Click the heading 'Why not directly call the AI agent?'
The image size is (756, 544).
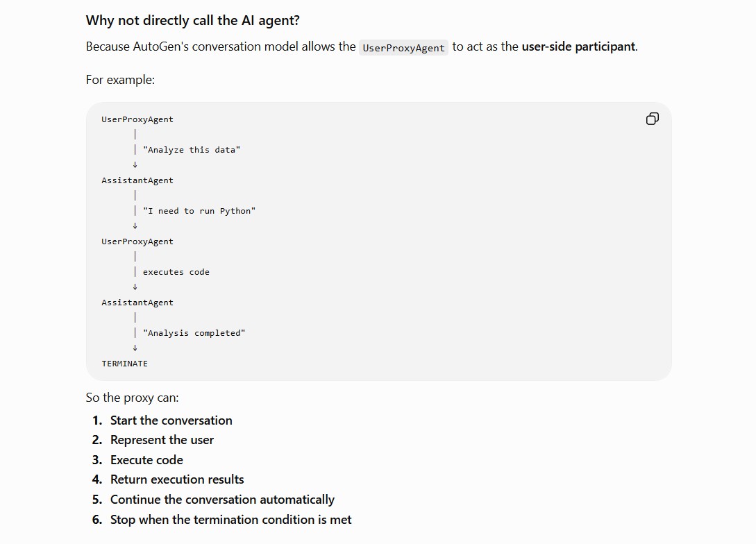193,20
